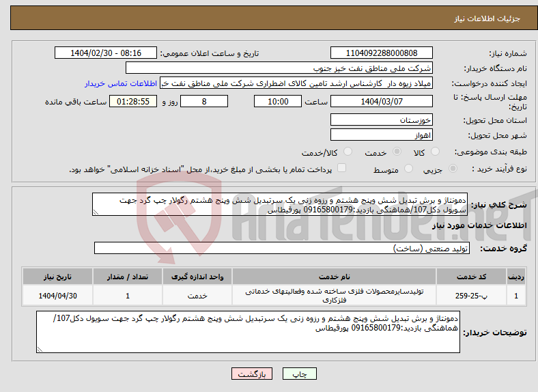Click the بازگشت back button
538x392 pixels.
coord(252,374)
